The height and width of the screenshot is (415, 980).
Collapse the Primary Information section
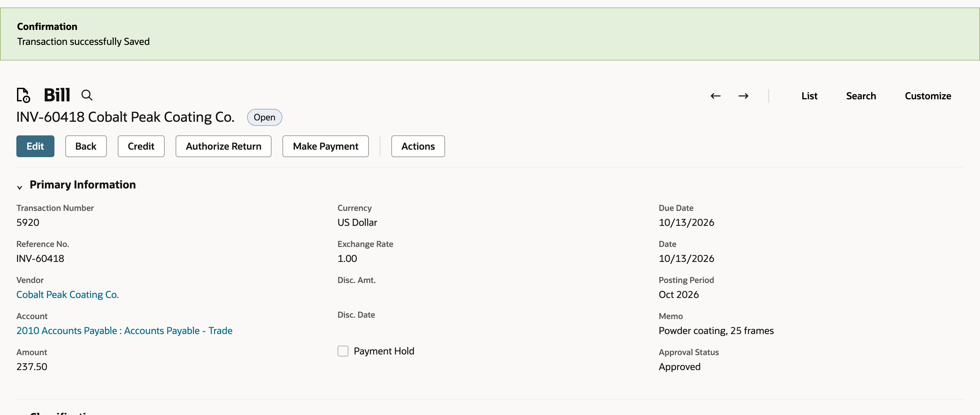[20, 187]
